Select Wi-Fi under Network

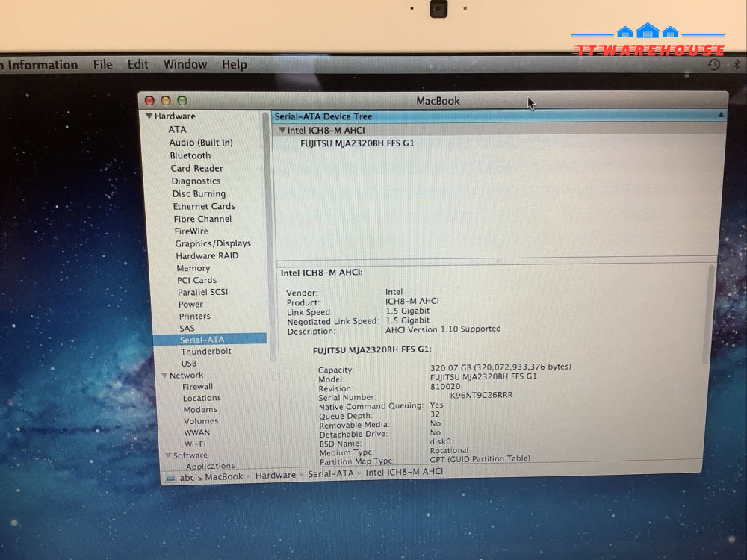click(x=195, y=444)
